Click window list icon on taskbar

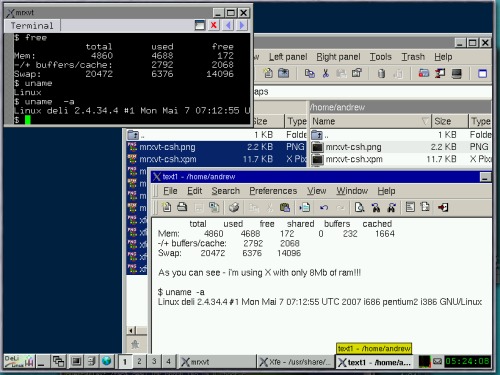click(58, 361)
